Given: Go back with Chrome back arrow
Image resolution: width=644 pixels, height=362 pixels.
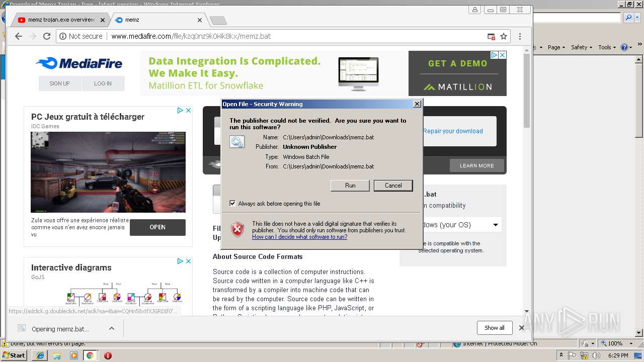Looking at the screenshot, I should click(19, 36).
